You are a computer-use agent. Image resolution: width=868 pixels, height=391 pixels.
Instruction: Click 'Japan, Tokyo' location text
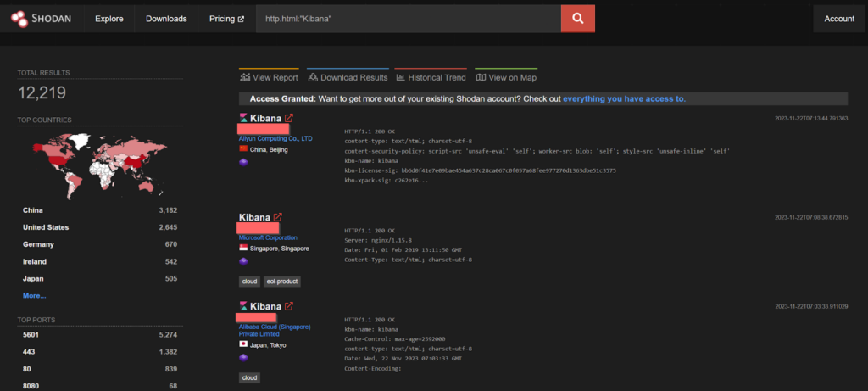point(268,345)
